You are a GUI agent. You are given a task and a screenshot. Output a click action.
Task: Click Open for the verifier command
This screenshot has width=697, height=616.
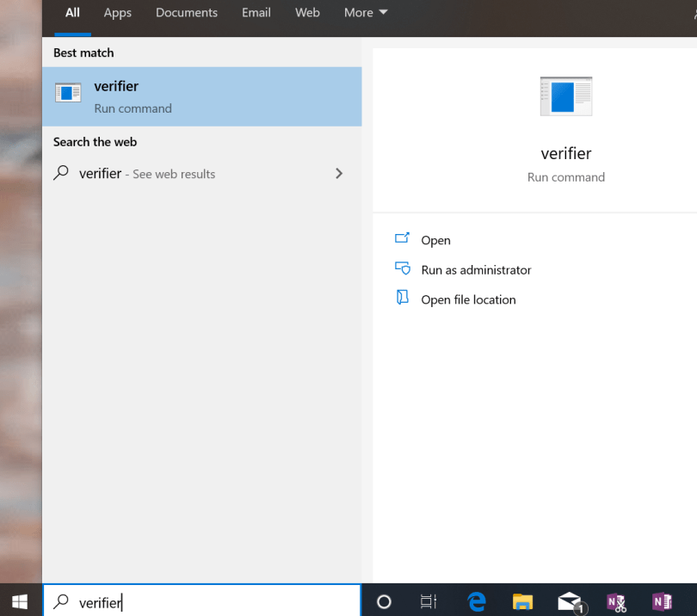click(x=435, y=240)
